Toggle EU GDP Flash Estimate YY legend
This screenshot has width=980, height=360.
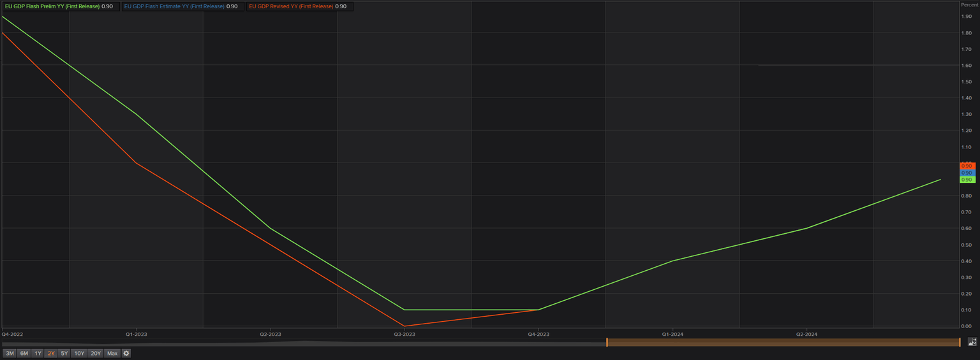tap(181, 6)
